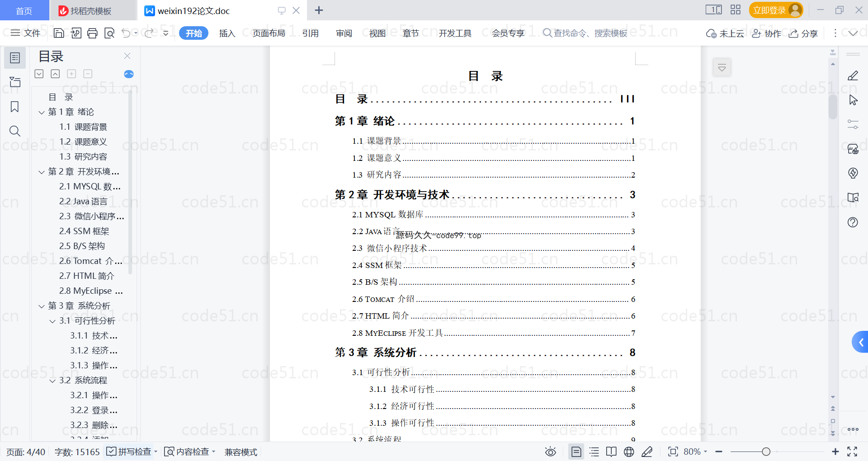Switch to web layout view icon
Image resolution: width=868 pixels, height=461 pixels.
[x=629, y=452]
